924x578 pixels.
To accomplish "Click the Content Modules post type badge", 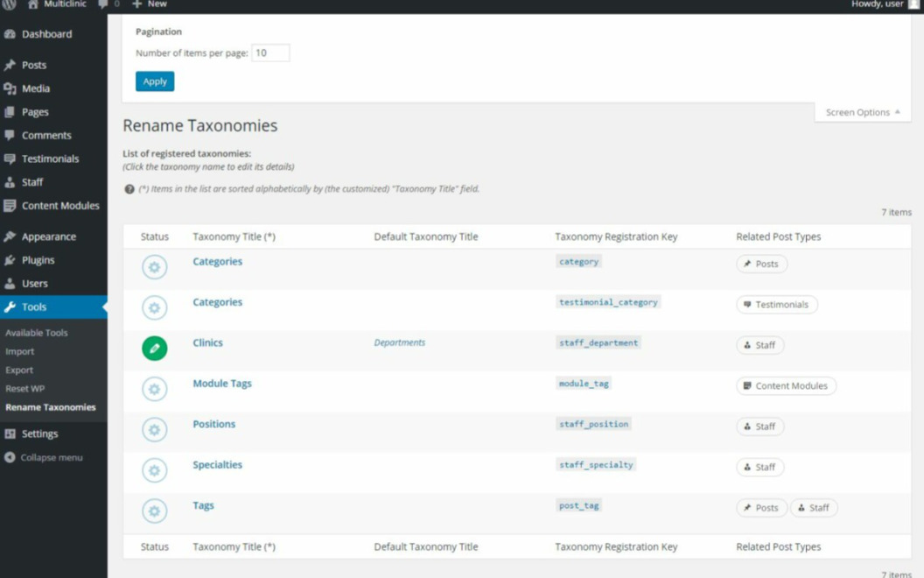I will tap(786, 385).
